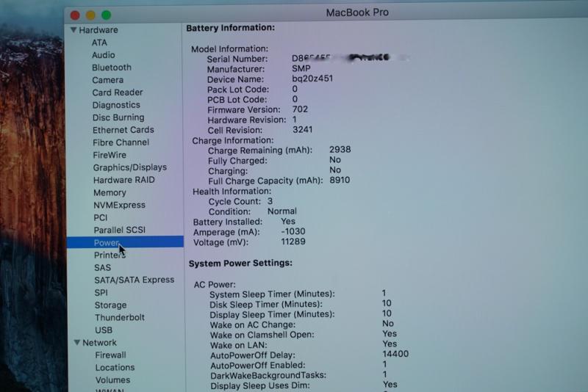Click the Voltage value 11289
The width and height of the screenshot is (588, 392).
coord(293,242)
